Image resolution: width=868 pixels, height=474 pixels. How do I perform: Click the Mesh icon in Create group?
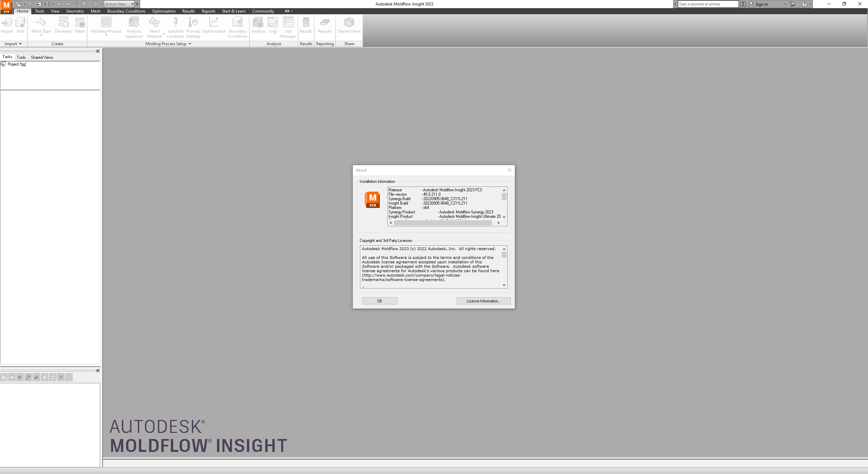click(80, 25)
